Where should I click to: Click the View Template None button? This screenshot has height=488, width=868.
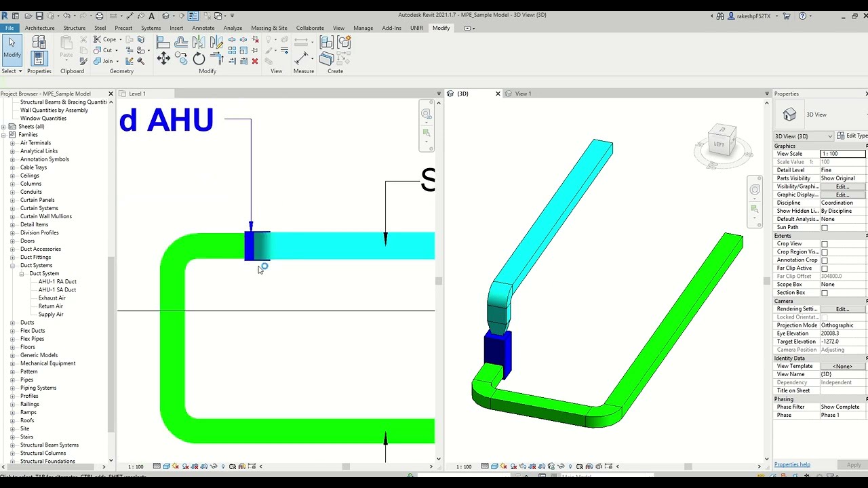tap(842, 366)
